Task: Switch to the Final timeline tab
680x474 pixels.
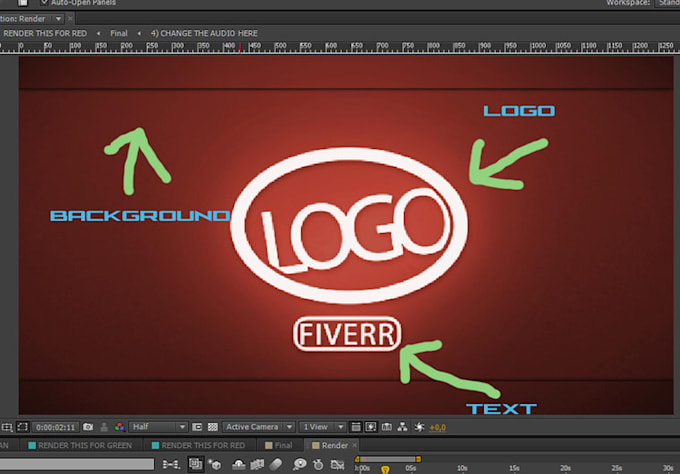Action: click(279, 445)
